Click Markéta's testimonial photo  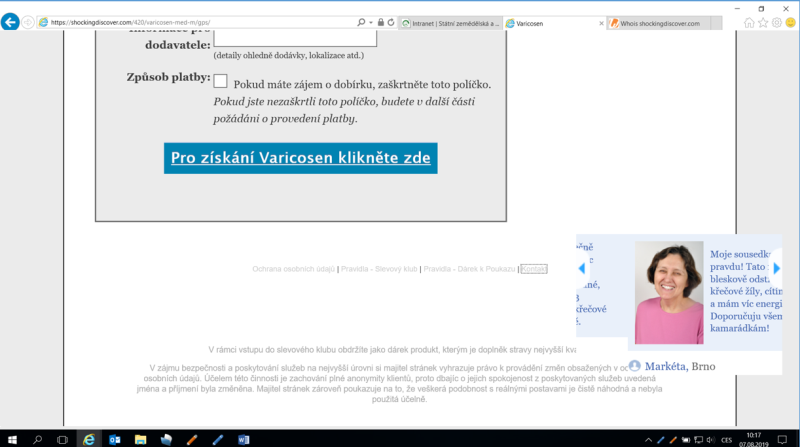[x=669, y=292]
